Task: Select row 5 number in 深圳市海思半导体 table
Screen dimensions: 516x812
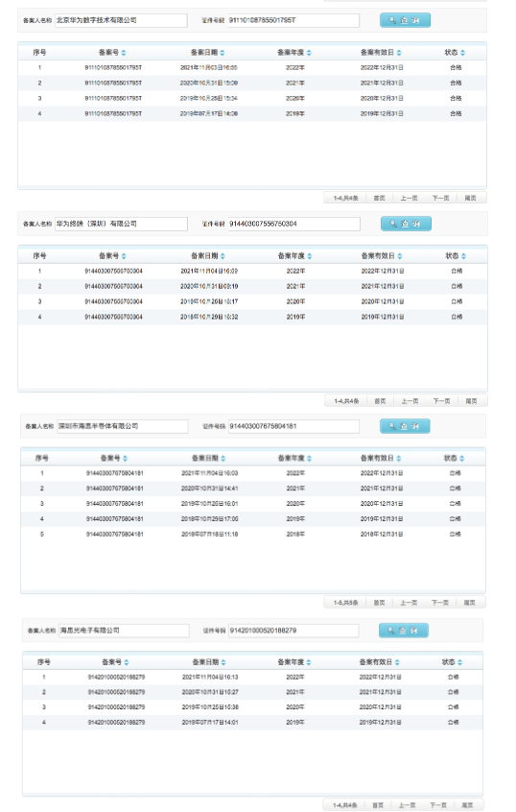Action: click(x=42, y=534)
